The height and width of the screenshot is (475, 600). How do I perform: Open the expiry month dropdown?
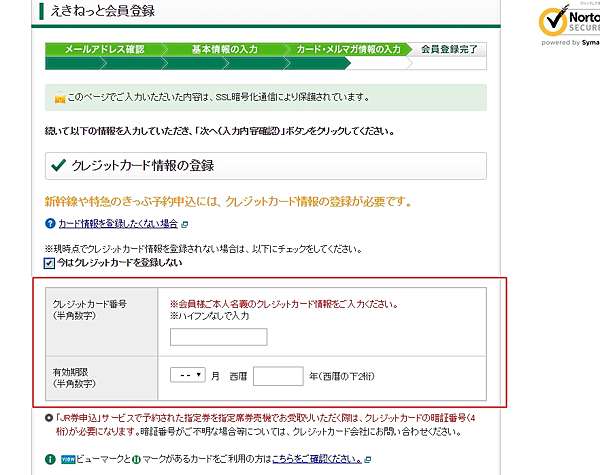click(x=188, y=375)
